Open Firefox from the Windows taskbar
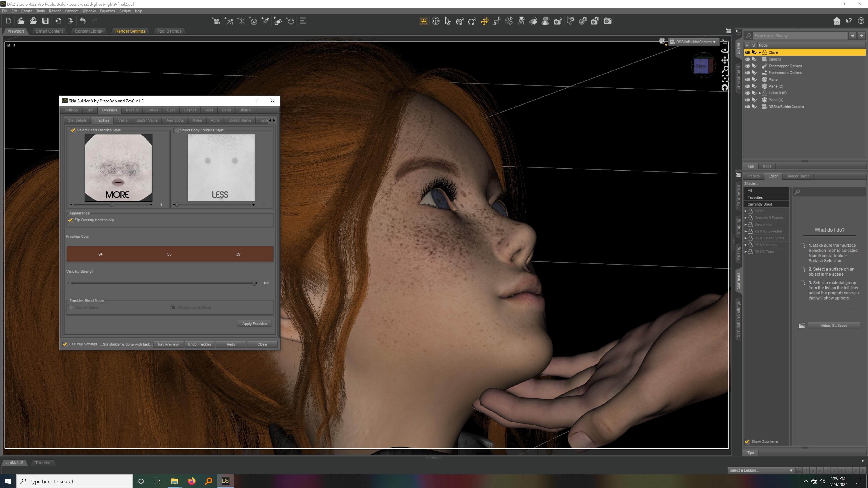Screen dimensions: 868x488 [x=191, y=481]
